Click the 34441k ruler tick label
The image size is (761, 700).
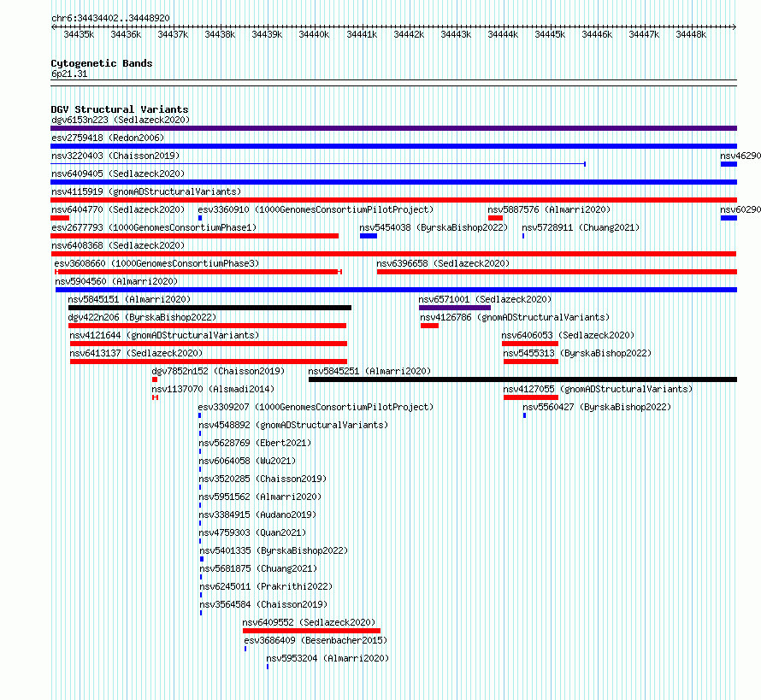[362, 34]
